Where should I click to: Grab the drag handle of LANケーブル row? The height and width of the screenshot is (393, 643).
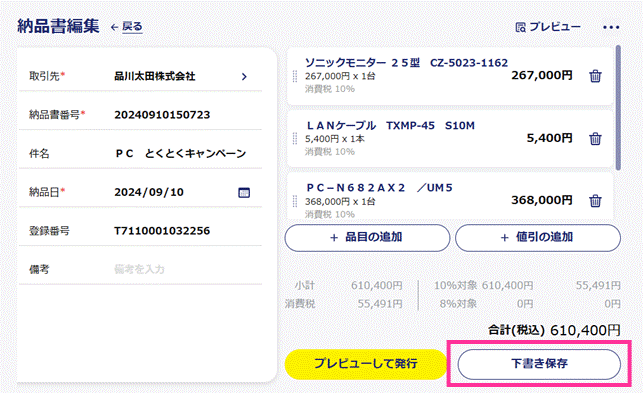click(294, 139)
